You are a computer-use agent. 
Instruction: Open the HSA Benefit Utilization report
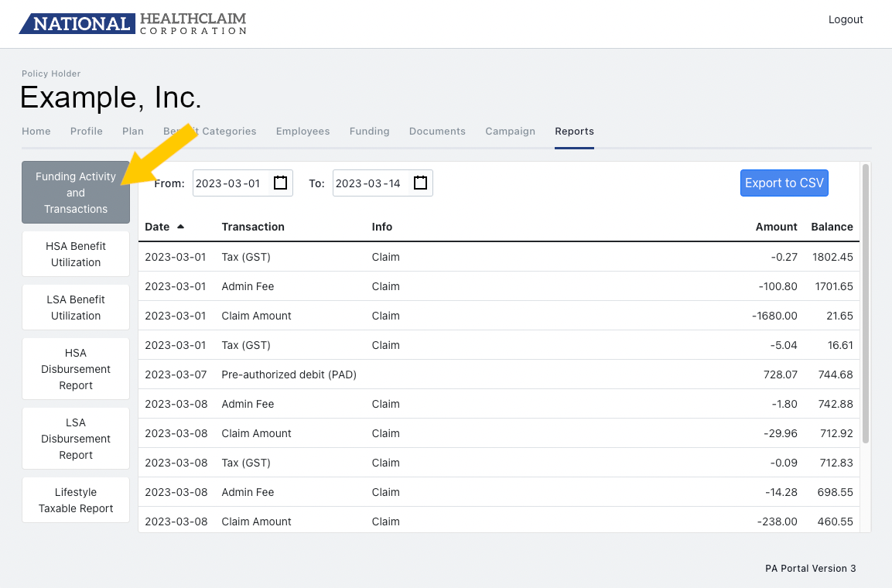pyautogui.click(x=76, y=255)
